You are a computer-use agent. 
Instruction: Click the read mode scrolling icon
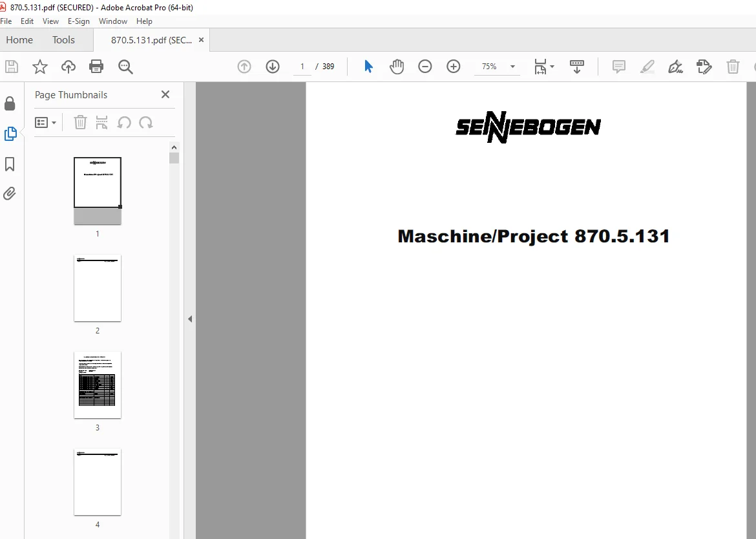(x=576, y=67)
